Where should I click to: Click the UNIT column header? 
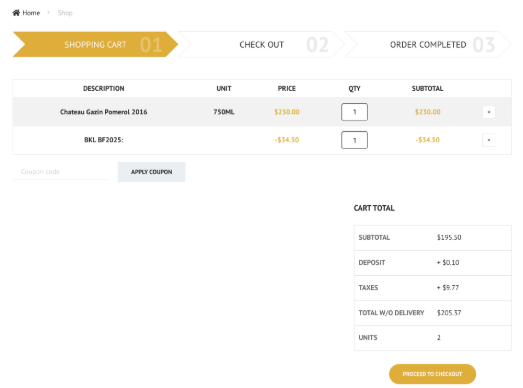tap(224, 89)
